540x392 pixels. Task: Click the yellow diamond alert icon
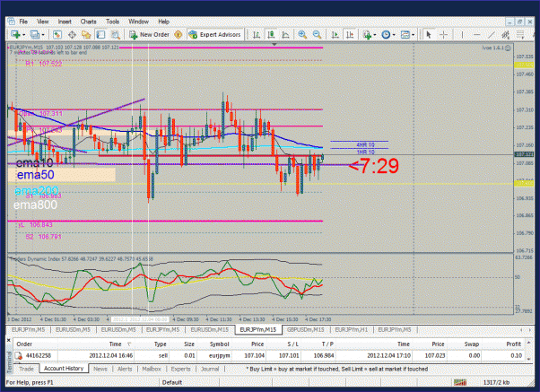click(x=178, y=34)
